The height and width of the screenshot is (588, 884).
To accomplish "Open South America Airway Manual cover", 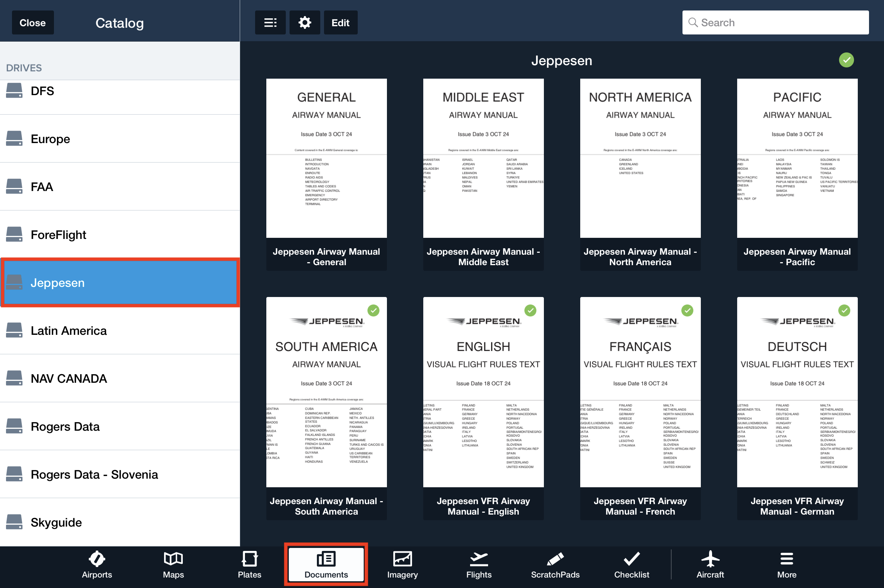I will pos(326,392).
